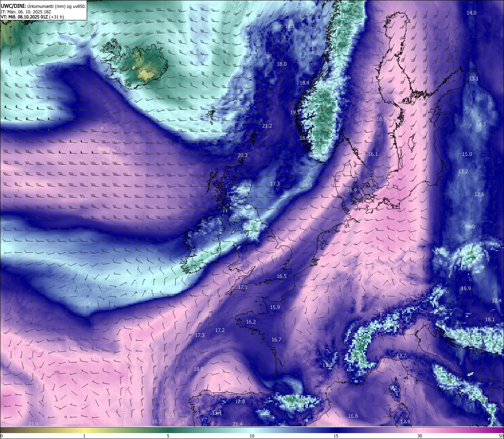Click the '18.7' value label
This screenshot has width=504, height=439.
tap(157, 422)
